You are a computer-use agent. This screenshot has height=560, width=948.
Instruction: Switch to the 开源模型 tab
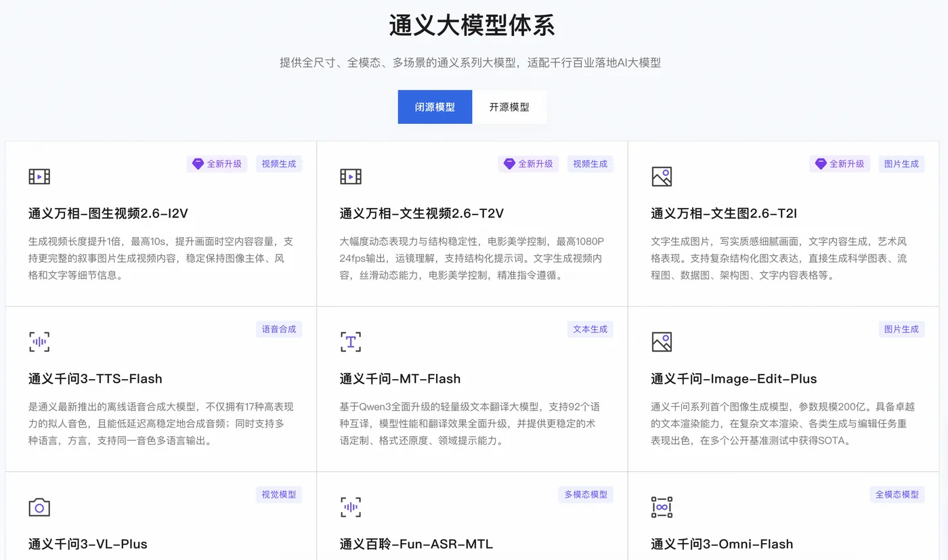tap(509, 107)
